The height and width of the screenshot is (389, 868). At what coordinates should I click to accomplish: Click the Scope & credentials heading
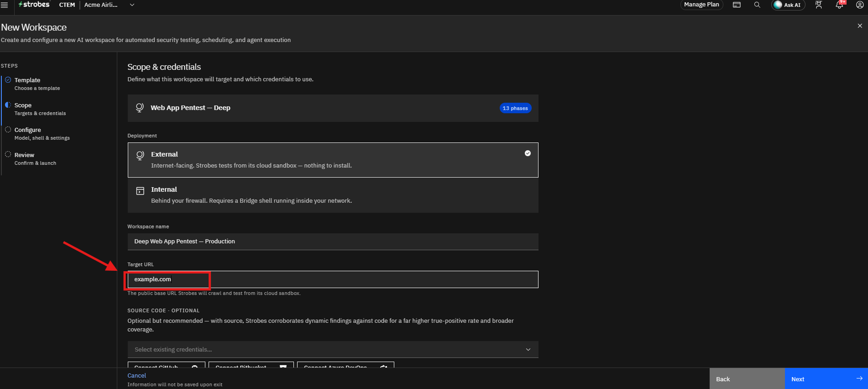pos(164,67)
